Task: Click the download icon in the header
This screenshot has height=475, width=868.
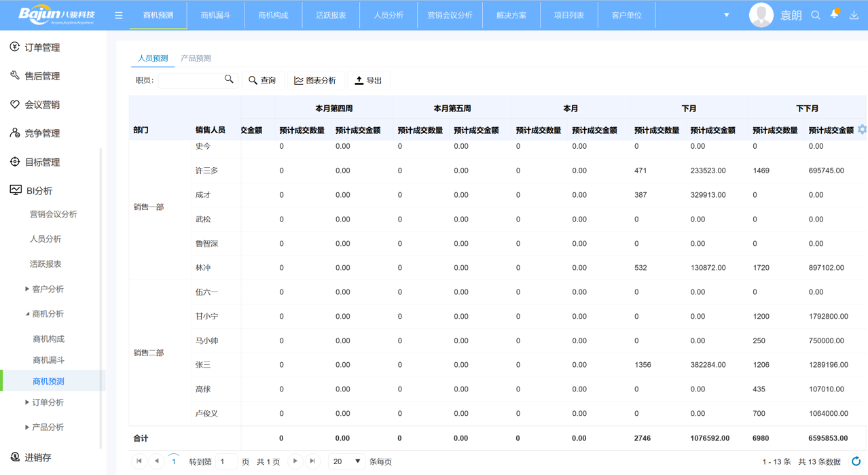Action: click(854, 14)
